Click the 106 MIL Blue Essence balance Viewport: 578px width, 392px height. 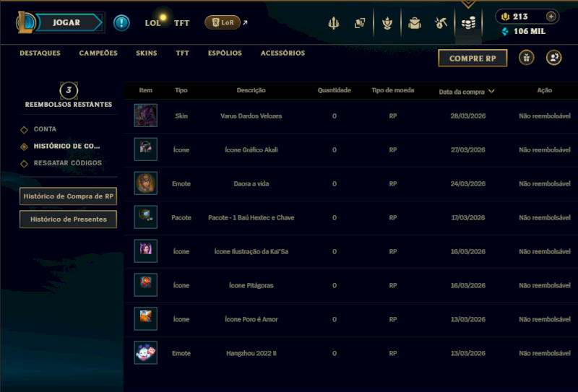[x=530, y=31]
